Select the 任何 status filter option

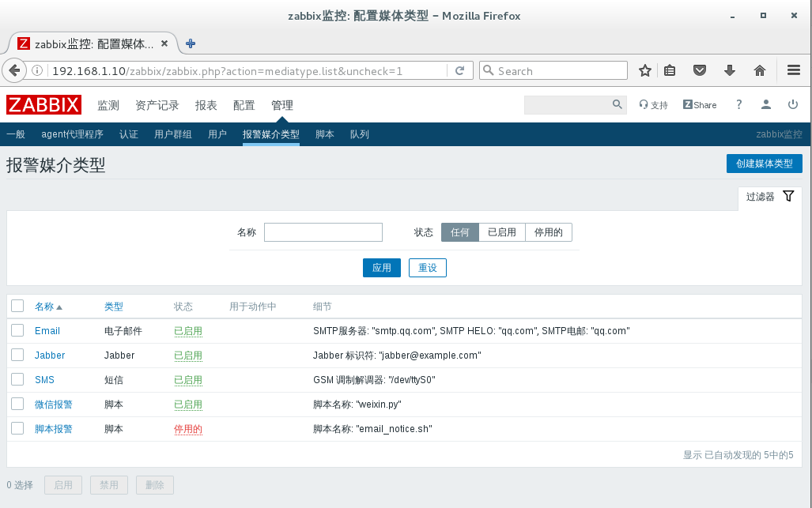[460, 232]
